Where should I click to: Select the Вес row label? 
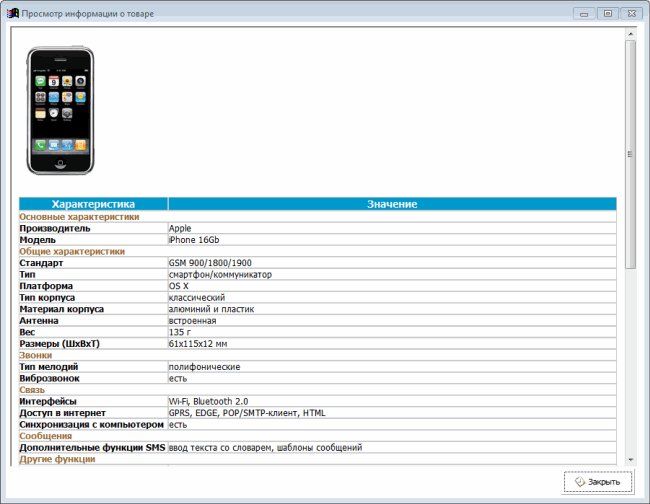pos(27,332)
